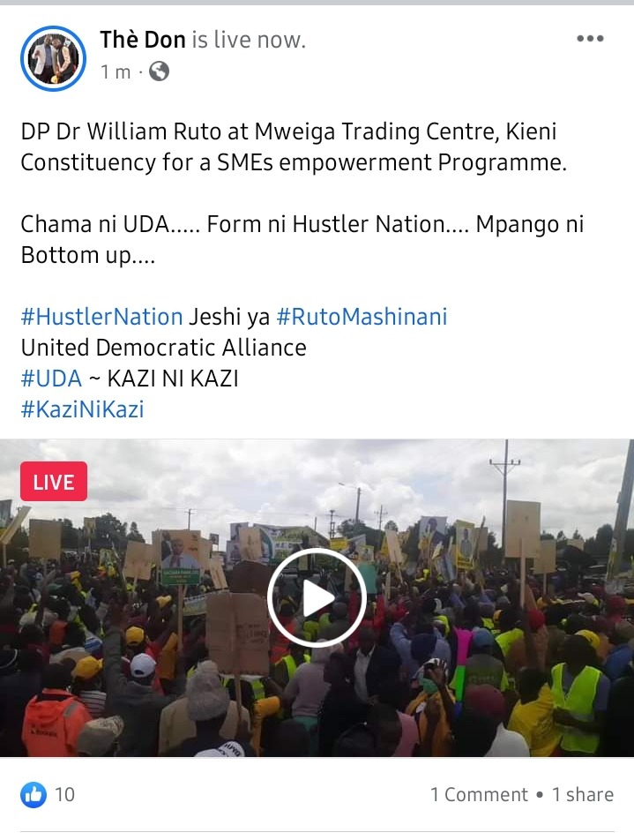The height and width of the screenshot is (840, 634).
Task: View the 1 Comment link
Action: pos(480,794)
